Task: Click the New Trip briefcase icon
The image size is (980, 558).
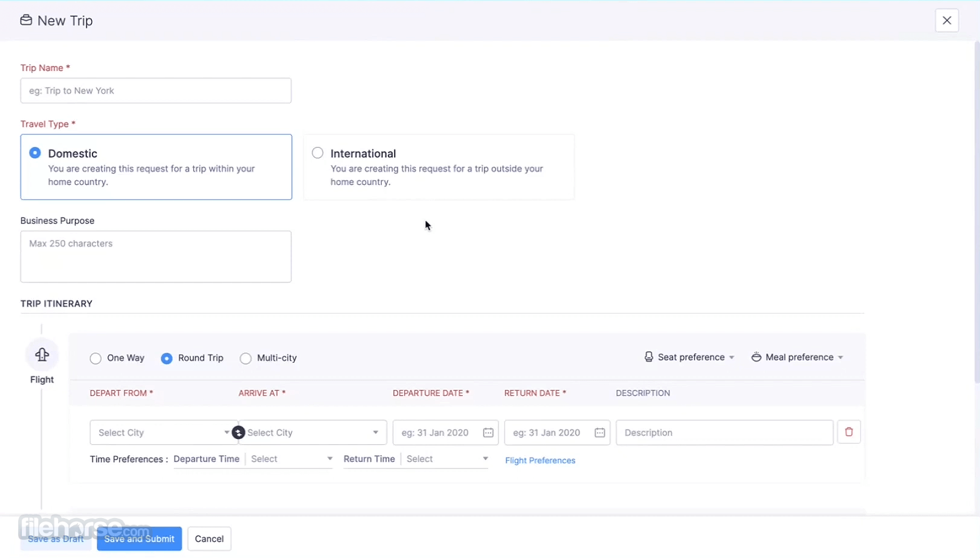Action: coord(26,21)
